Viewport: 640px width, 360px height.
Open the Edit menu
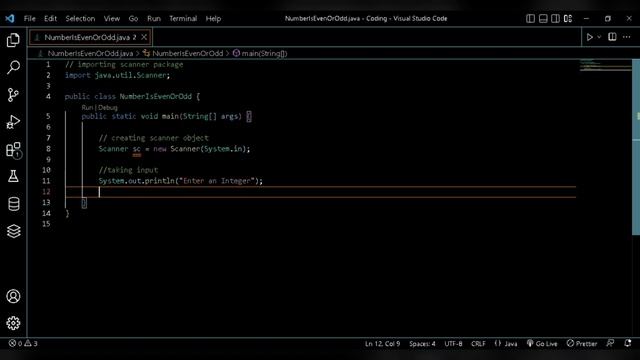[x=50, y=18]
